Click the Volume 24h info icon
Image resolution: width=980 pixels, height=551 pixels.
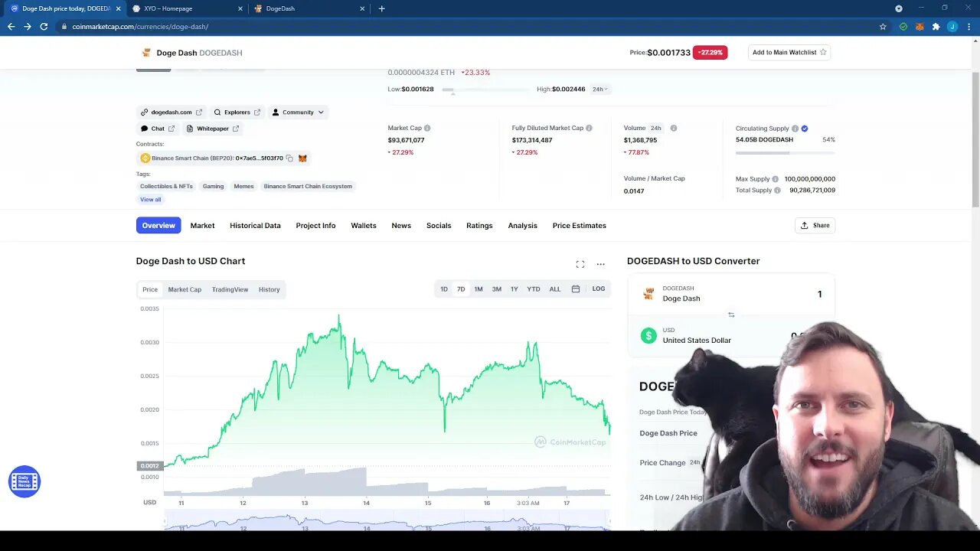pos(674,128)
